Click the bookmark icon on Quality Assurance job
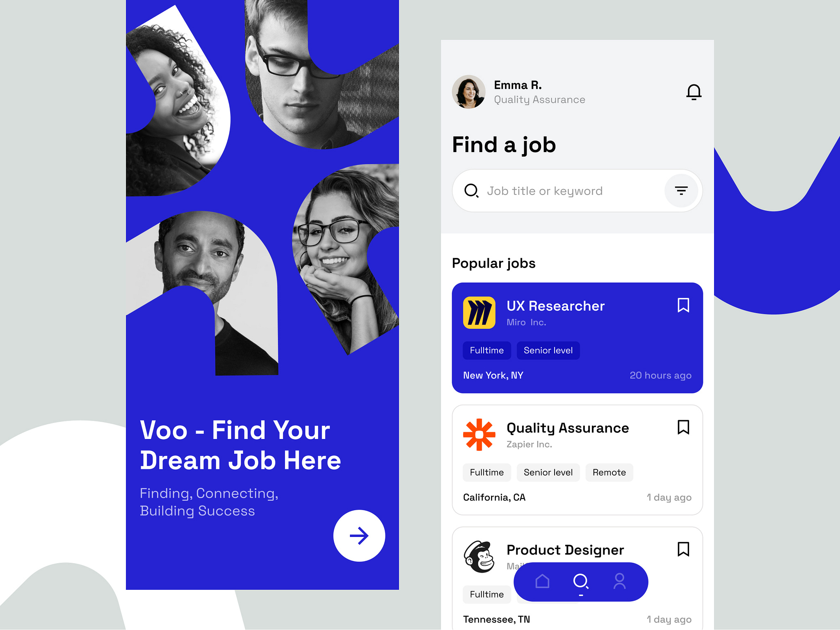This screenshot has width=840, height=630. click(x=684, y=426)
